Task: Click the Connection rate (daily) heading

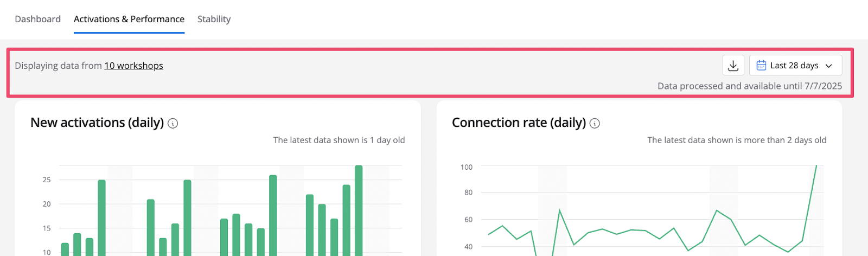Action: pos(519,123)
